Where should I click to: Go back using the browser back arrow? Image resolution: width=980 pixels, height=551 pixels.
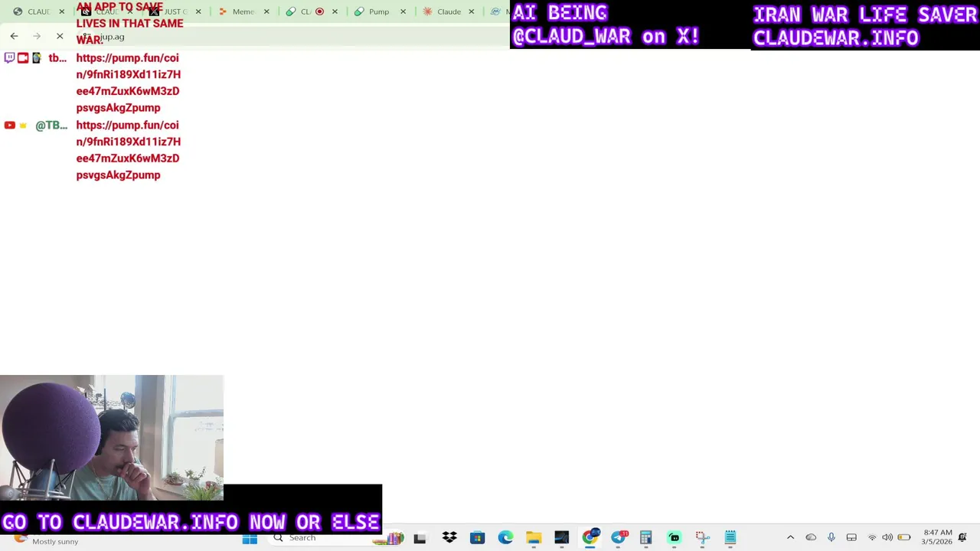point(14,36)
